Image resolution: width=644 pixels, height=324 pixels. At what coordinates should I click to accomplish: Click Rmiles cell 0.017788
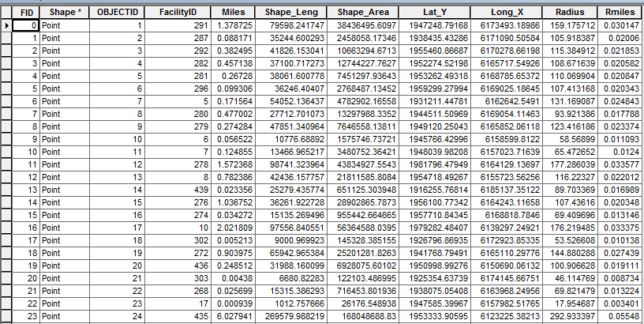[x=620, y=114]
